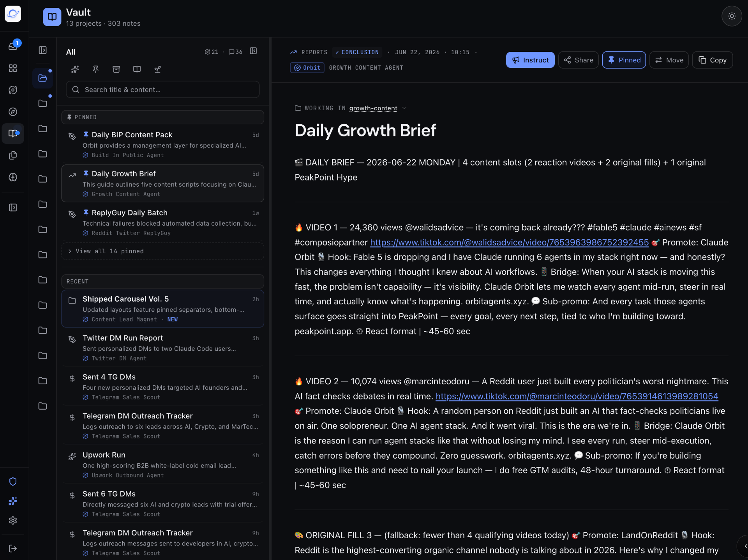Open Upwork Run note
The image size is (748, 560).
click(162, 465)
